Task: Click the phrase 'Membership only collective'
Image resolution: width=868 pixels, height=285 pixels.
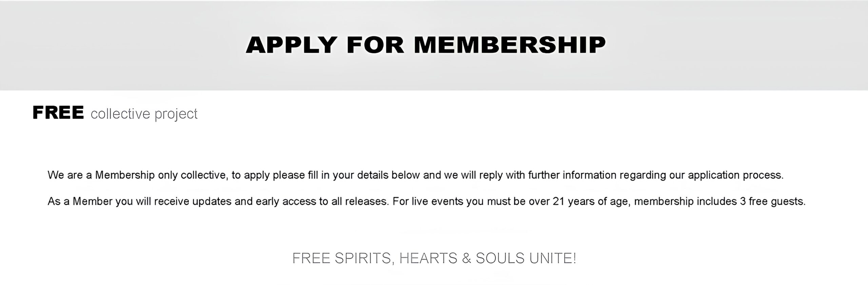Action: tap(161, 175)
